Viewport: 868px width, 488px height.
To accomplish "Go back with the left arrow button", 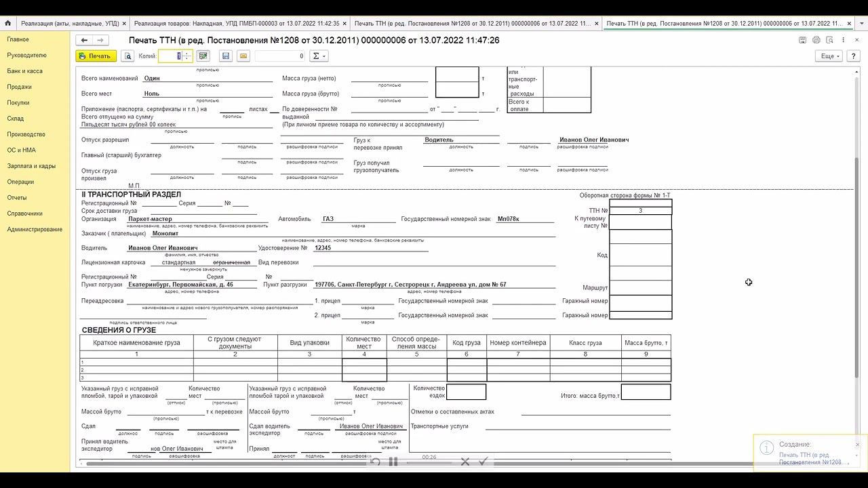I will pos(84,41).
